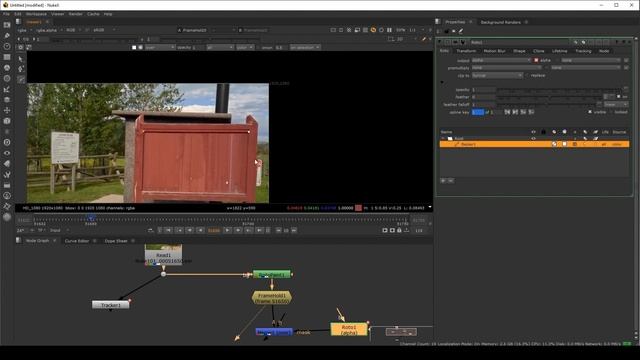
Task: Open the Render menu
Action: pyautogui.click(x=76, y=14)
